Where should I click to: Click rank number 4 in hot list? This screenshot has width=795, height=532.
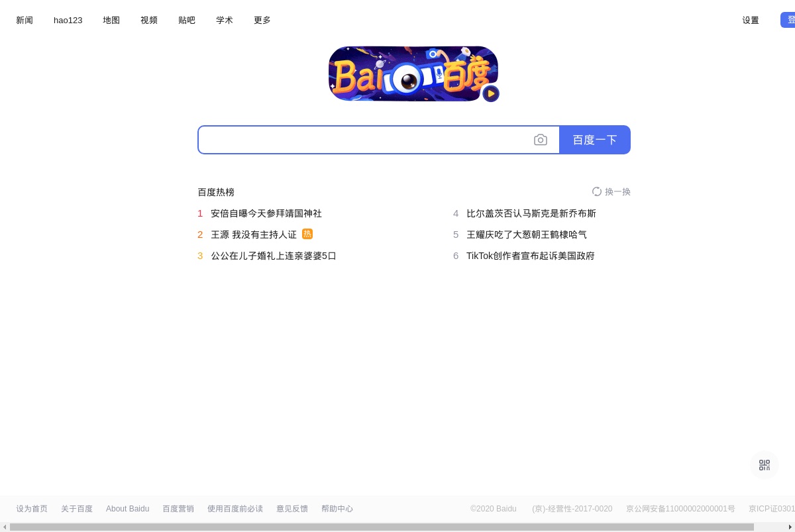coord(456,213)
